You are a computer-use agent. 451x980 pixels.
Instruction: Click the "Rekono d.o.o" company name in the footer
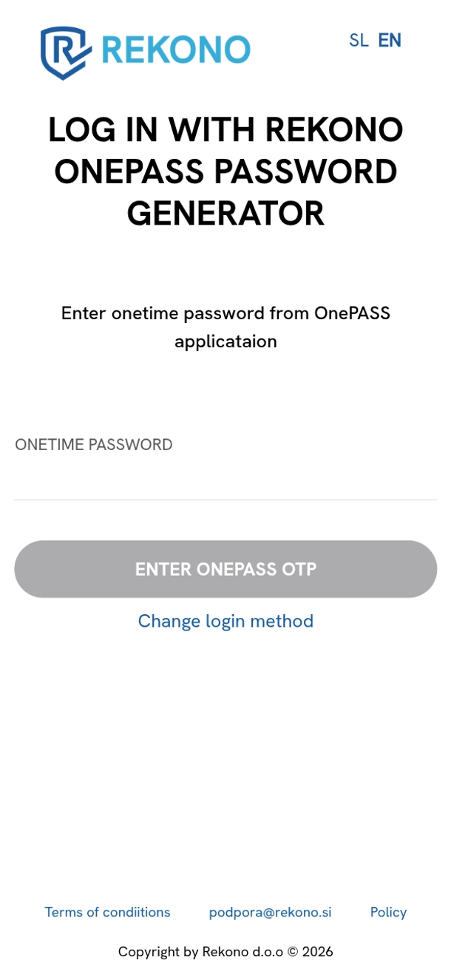[243, 952]
